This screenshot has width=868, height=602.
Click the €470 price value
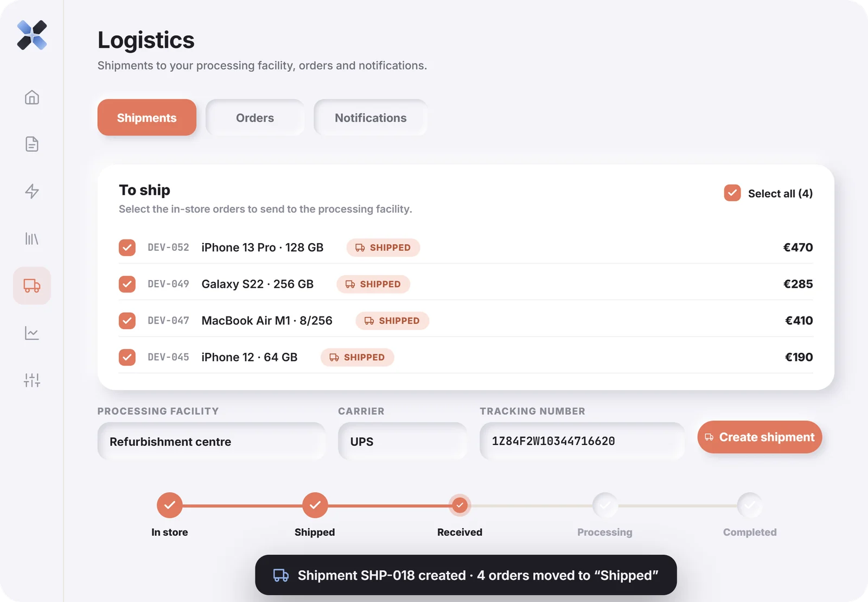coord(798,248)
